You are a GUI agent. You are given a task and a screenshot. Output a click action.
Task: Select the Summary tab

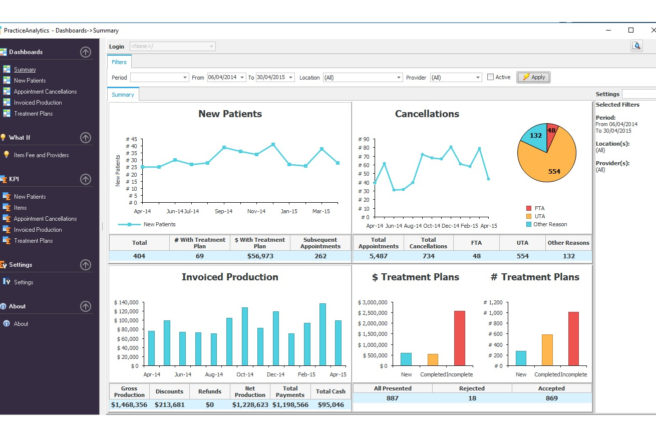123,95
